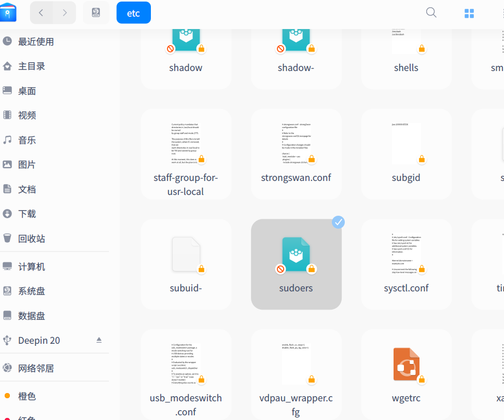
Task: Open 下载 folder in sidebar
Action: click(x=54, y=214)
